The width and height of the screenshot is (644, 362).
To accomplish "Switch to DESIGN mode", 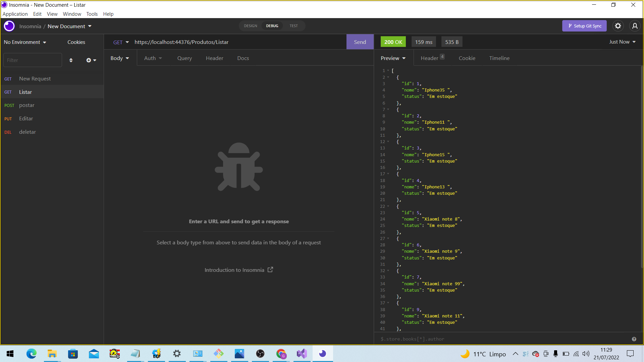I will pos(251,26).
